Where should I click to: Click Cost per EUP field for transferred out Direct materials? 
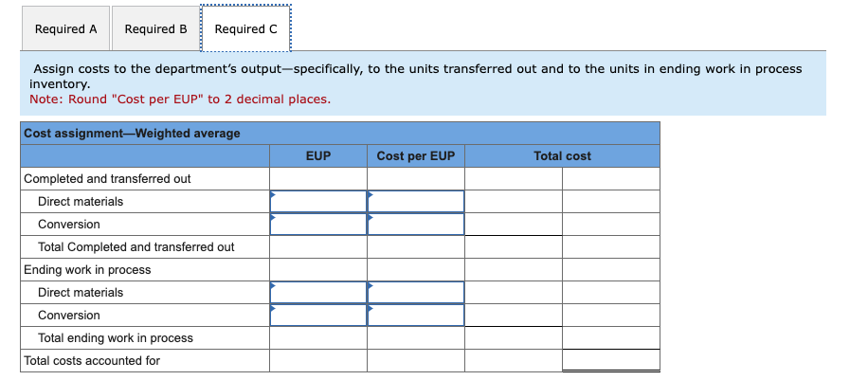416,202
